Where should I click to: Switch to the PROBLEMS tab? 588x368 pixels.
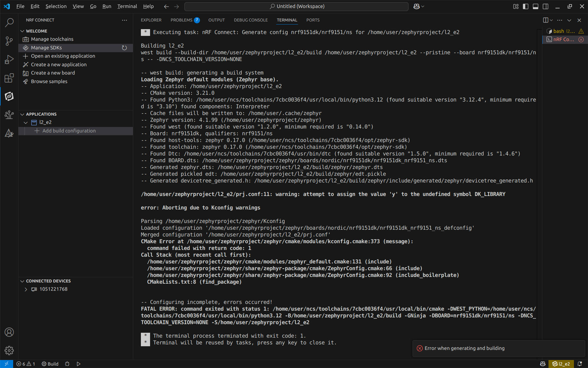(185, 20)
